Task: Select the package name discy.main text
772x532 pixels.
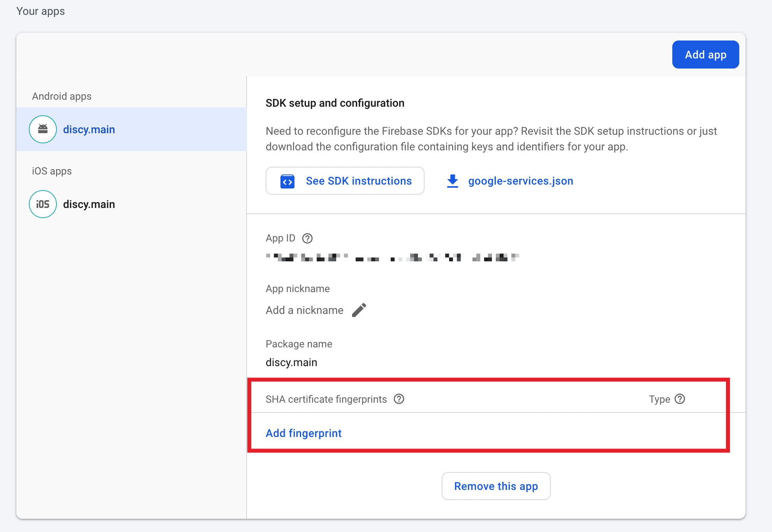Action: pos(291,362)
